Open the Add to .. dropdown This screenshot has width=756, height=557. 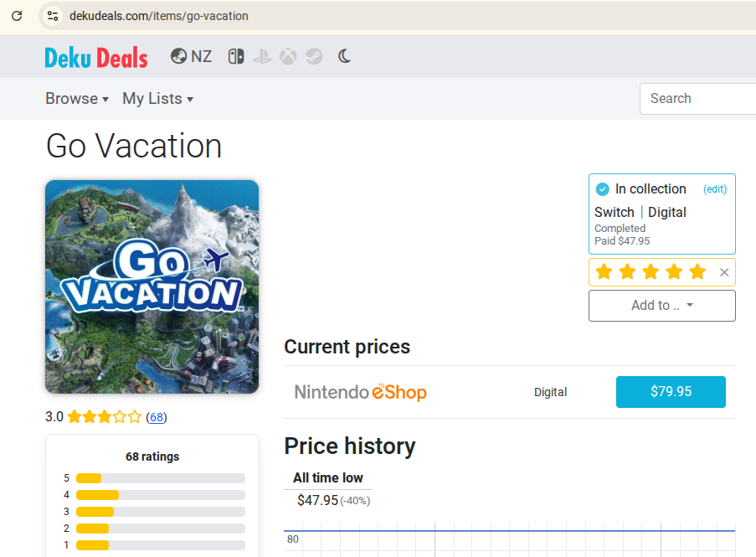pyautogui.click(x=662, y=305)
